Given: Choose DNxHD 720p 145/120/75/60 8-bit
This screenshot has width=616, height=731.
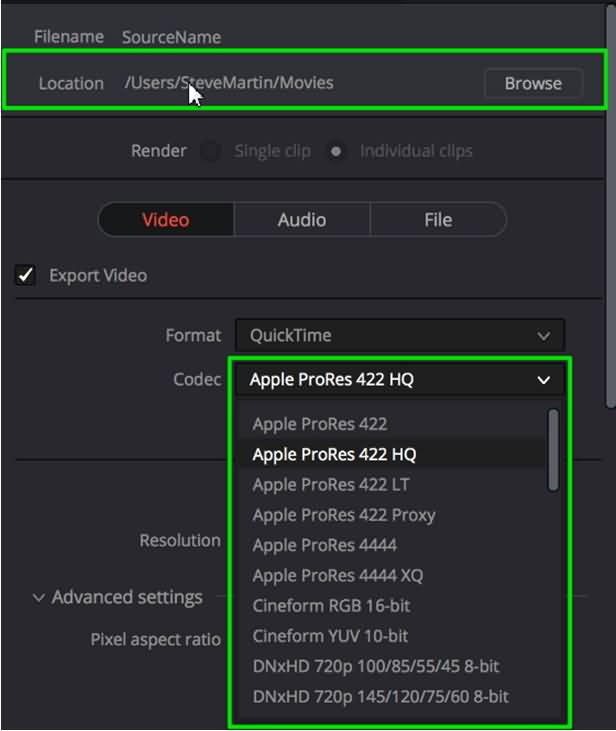Looking at the screenshot, I should [x=381, y=696].
